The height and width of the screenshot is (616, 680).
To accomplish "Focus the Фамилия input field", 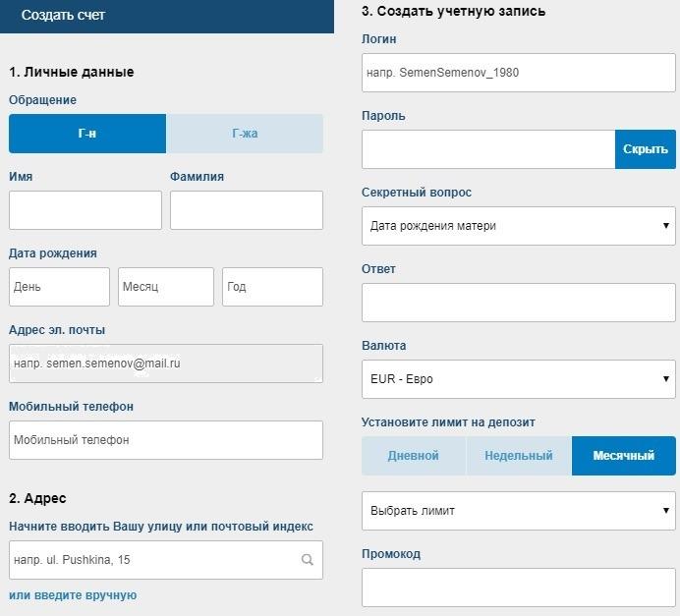I will point(246,210).
